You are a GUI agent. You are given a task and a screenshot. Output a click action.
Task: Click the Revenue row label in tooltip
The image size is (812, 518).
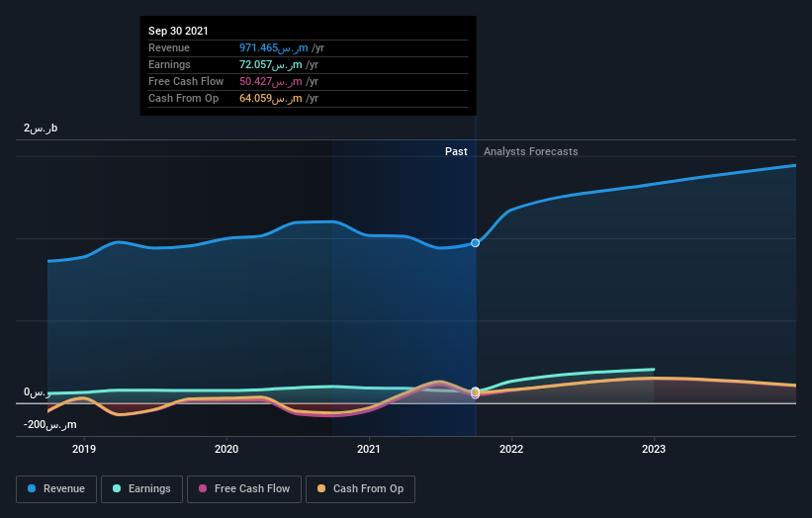169,48
